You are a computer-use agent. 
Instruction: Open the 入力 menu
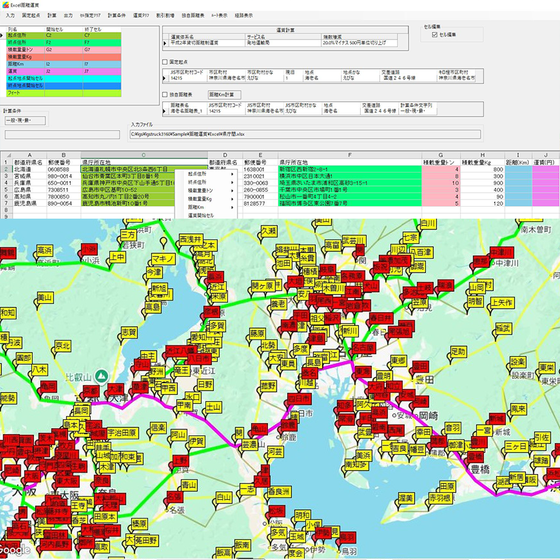coord(10,15)
